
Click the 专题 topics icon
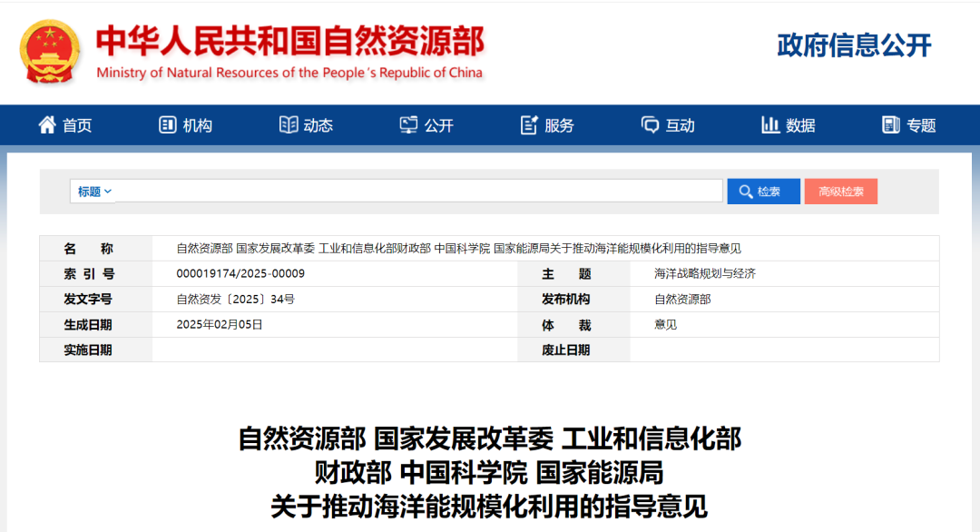tap(890, 124)
